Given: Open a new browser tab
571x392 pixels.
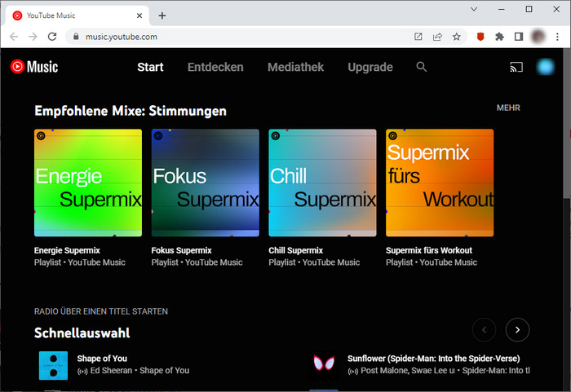Looking at the screenshot, I should click(162, 15).
